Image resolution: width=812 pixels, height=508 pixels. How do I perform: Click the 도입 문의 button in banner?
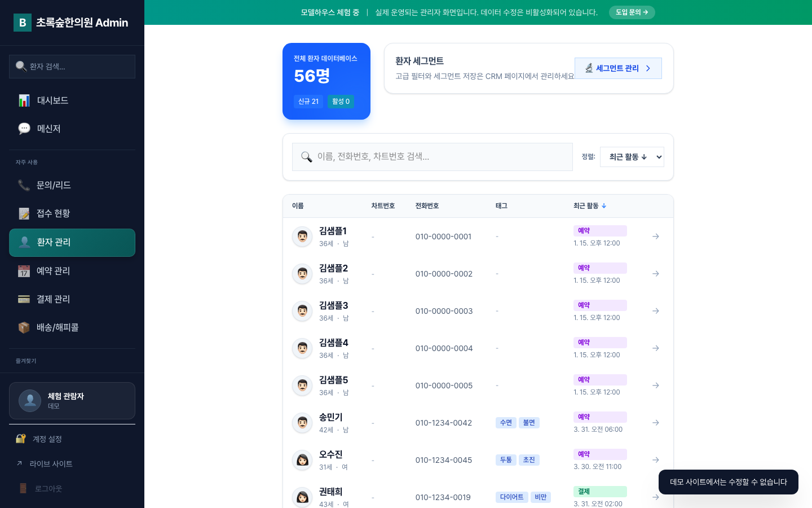click(x=632, y=12)
